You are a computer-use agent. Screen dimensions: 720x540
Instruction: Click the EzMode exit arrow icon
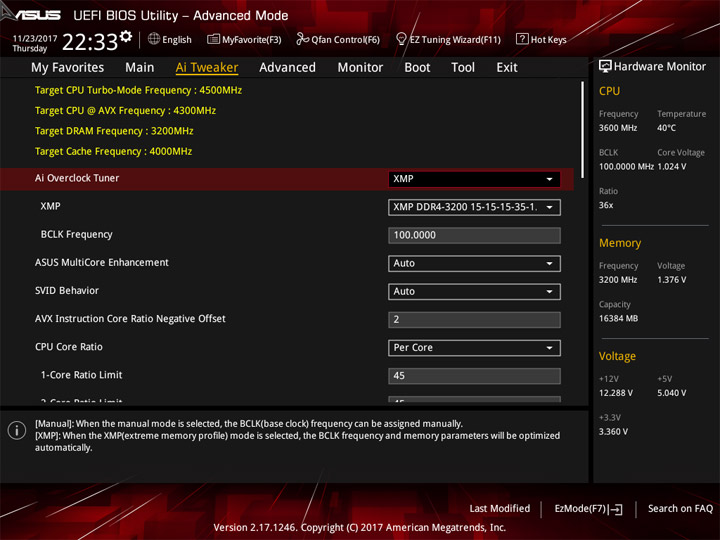pos(615,509)
